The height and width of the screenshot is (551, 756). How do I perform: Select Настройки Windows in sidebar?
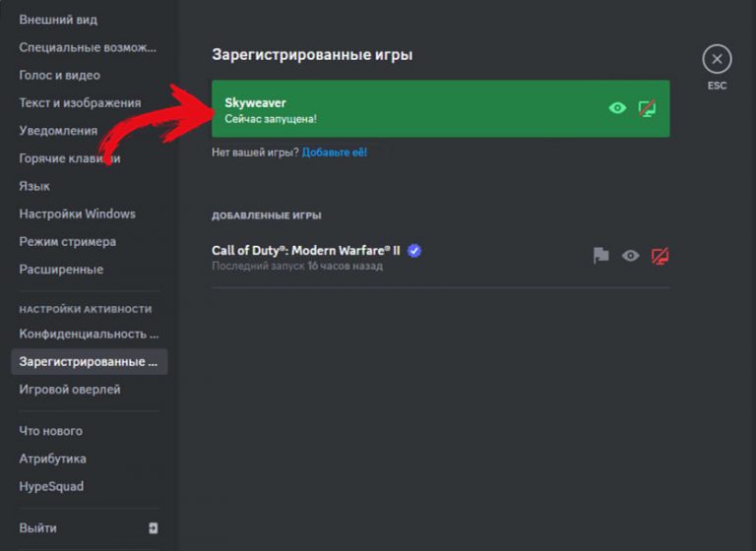click(77, 214)
